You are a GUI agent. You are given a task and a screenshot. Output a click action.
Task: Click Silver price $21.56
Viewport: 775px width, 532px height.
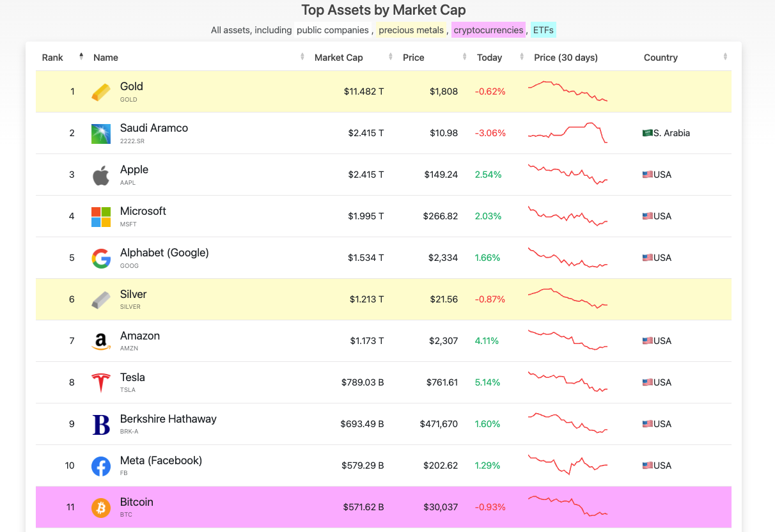pyautogui.click(x=442, y=299)
